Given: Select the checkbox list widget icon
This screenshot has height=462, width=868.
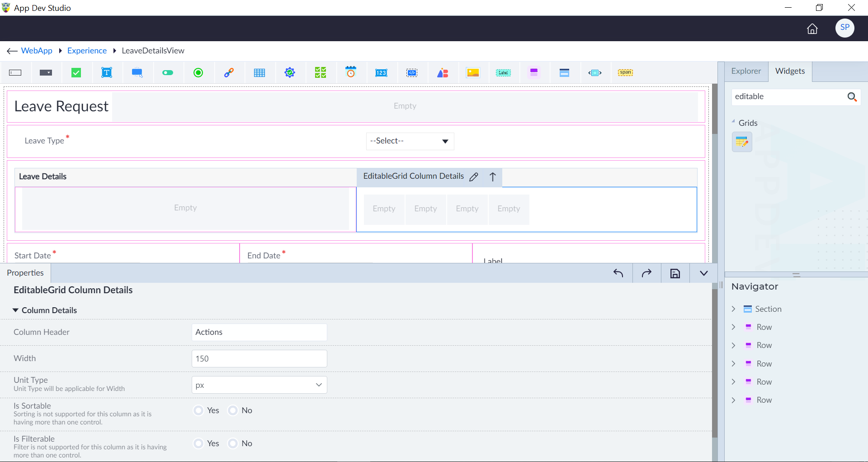Looking at the screenshot, I should (321, 72).
